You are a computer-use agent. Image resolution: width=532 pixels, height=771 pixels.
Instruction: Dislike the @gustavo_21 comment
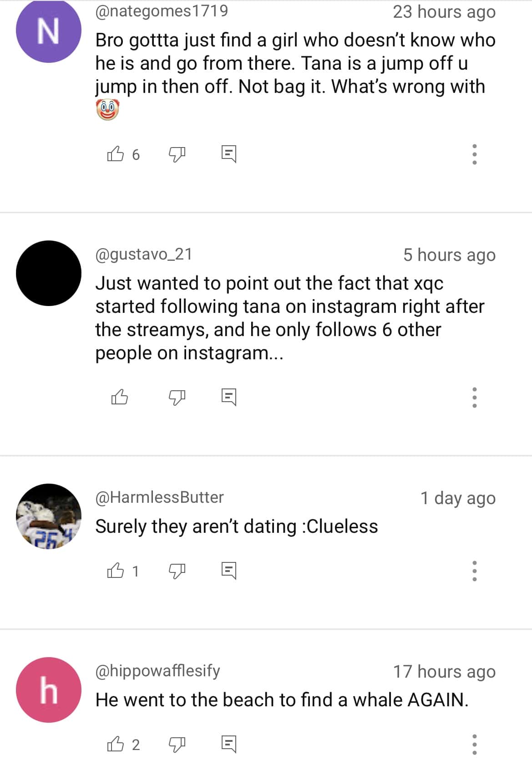coord(177,397)
